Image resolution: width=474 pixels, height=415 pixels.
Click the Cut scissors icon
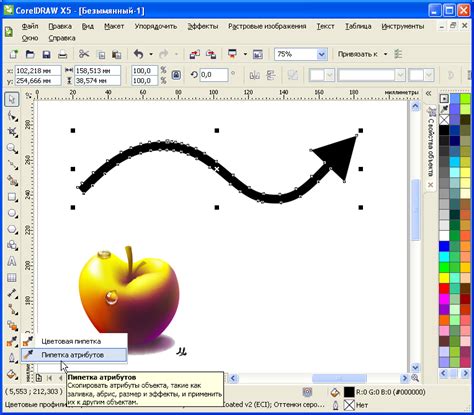pos(84,54)
